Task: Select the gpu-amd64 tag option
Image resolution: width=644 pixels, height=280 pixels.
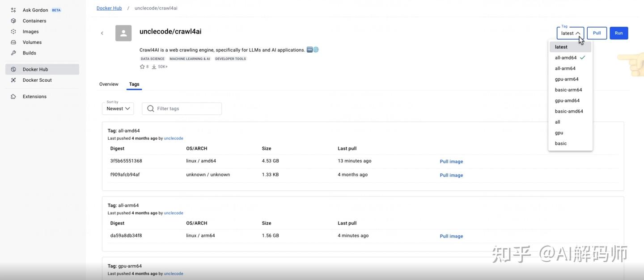Action: click(570, 100)
